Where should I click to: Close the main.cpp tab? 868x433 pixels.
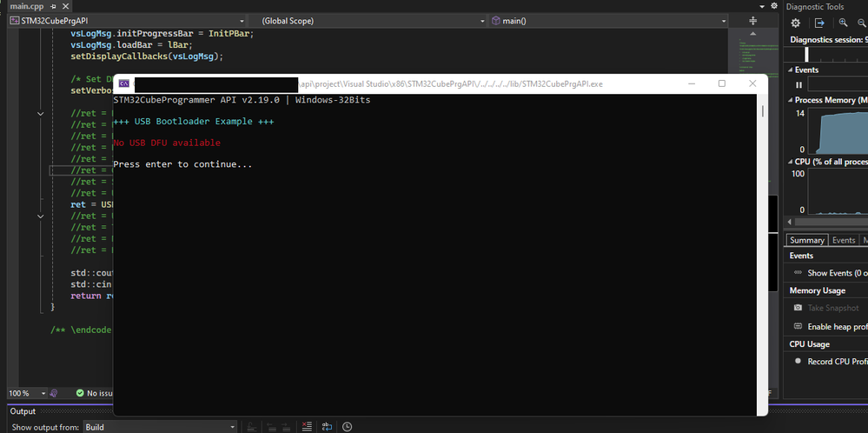click(64, 7)
